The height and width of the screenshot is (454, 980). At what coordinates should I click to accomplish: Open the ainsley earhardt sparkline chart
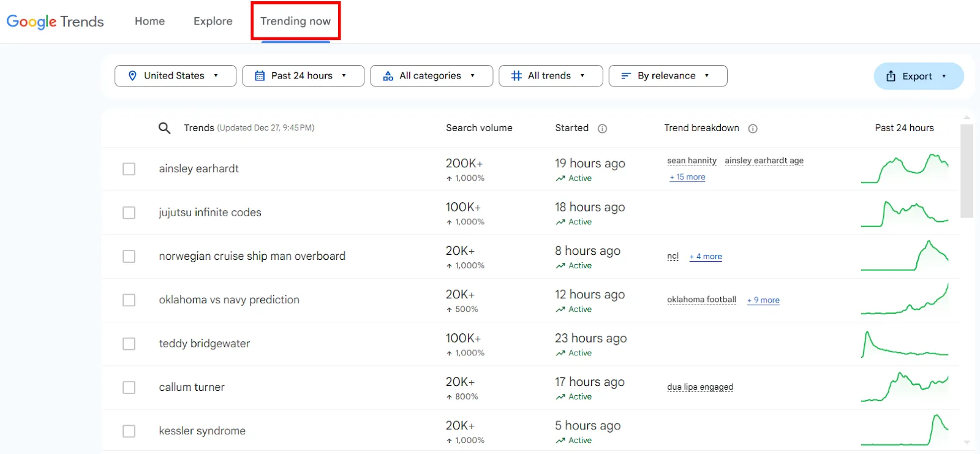pyautogui.click(x=905, y=168)
